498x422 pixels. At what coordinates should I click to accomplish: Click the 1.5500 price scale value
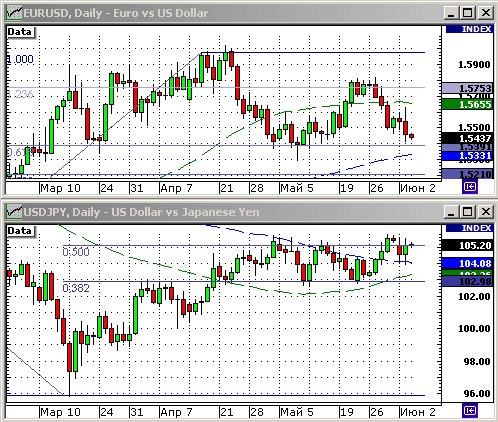tap(474, 127)
